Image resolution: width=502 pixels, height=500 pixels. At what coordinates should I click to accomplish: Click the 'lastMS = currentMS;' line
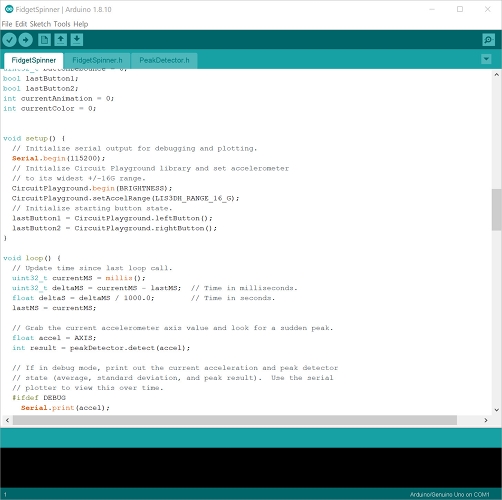tap(54, 308)
